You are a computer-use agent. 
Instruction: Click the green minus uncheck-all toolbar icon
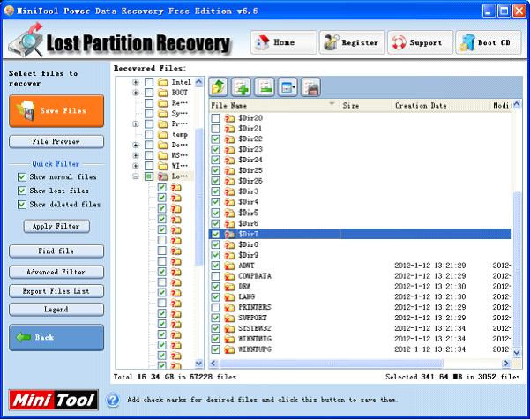pos(265,87)
